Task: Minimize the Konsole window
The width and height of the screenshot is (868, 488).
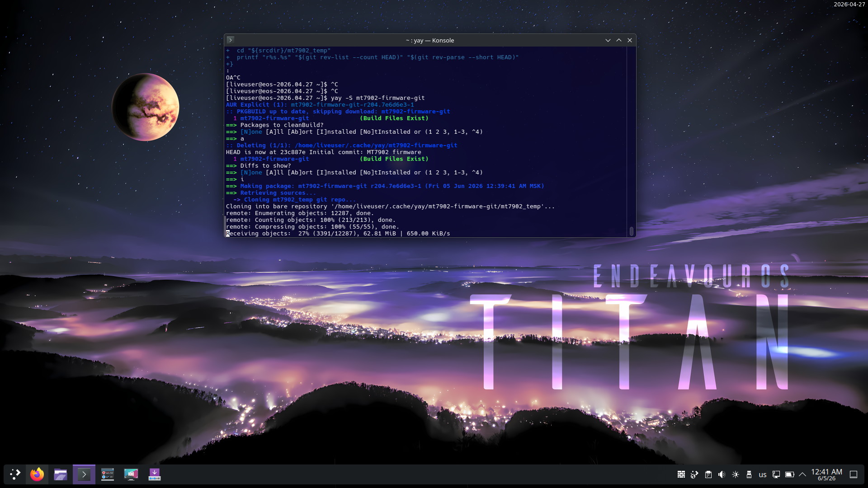Action: point(608,40)
